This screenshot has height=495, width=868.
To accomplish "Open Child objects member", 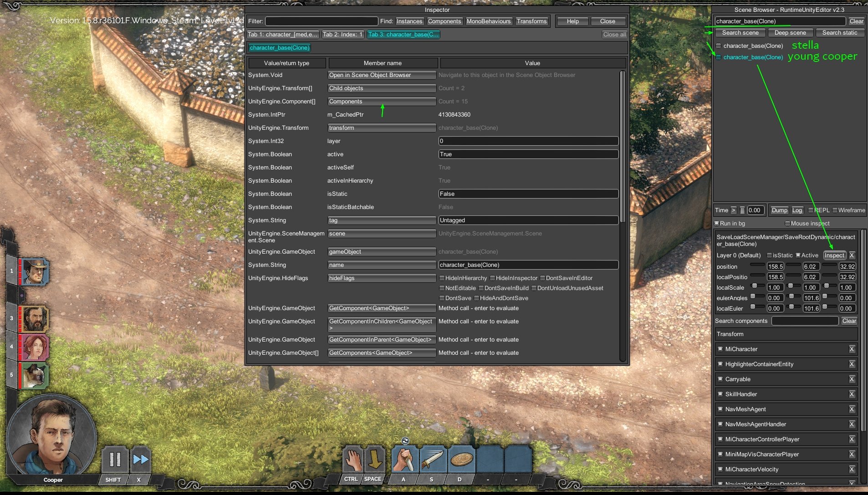I will 382,88.
